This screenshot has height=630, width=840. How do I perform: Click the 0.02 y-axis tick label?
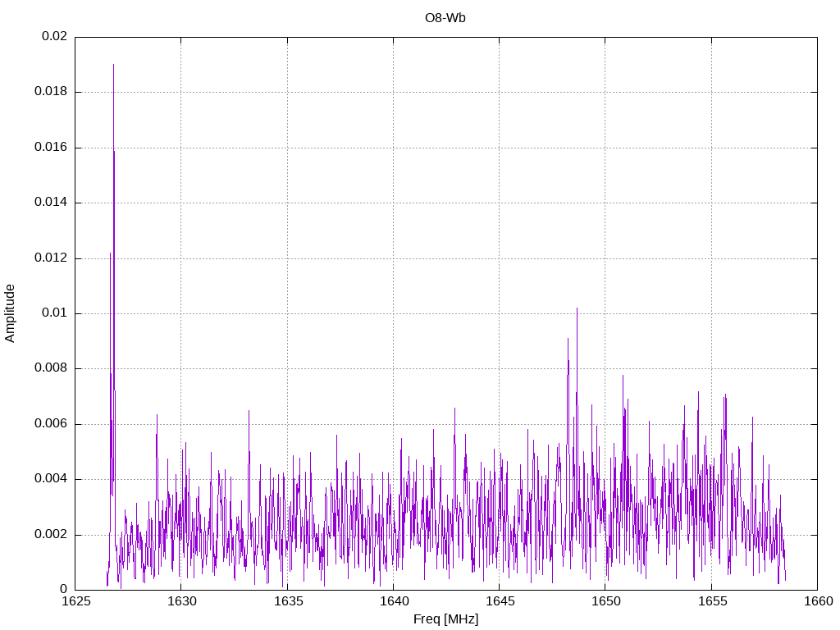point(54,37)
